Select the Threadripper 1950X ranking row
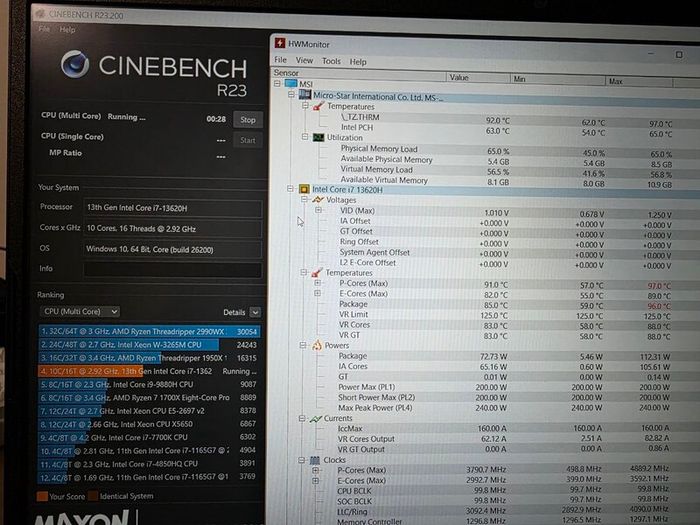 (x=149, y=358)
